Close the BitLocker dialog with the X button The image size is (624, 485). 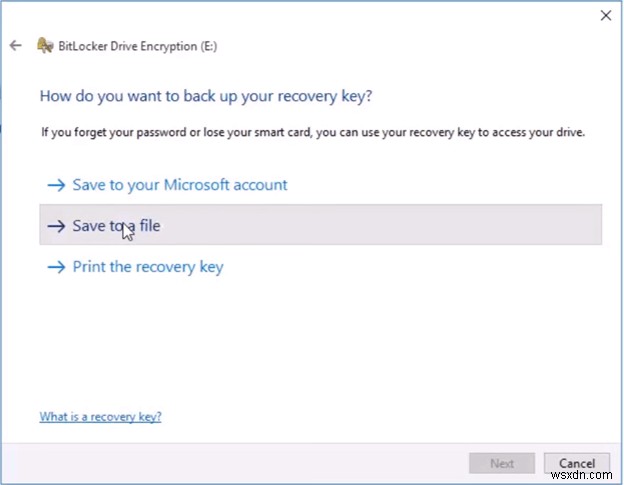point(605,15)
